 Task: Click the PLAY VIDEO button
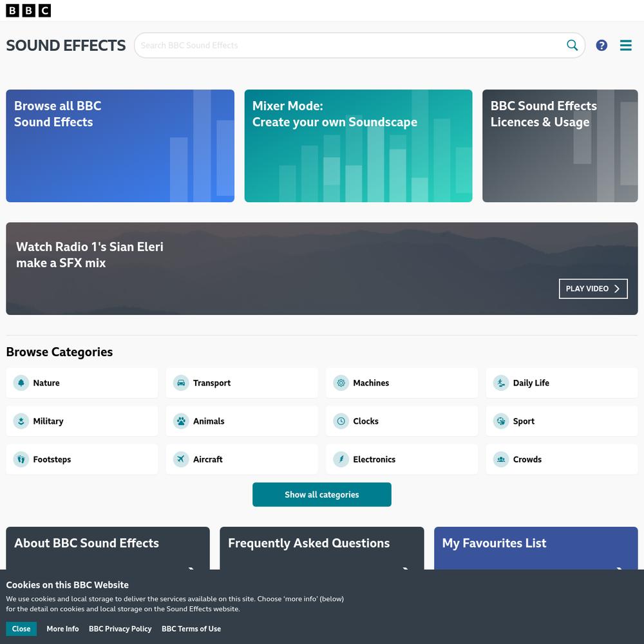pos(593,289)
